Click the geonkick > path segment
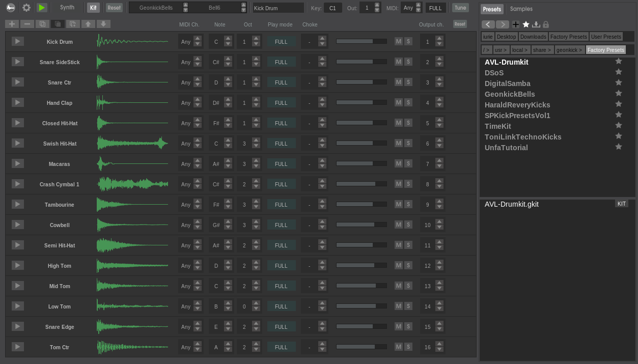 569,50
